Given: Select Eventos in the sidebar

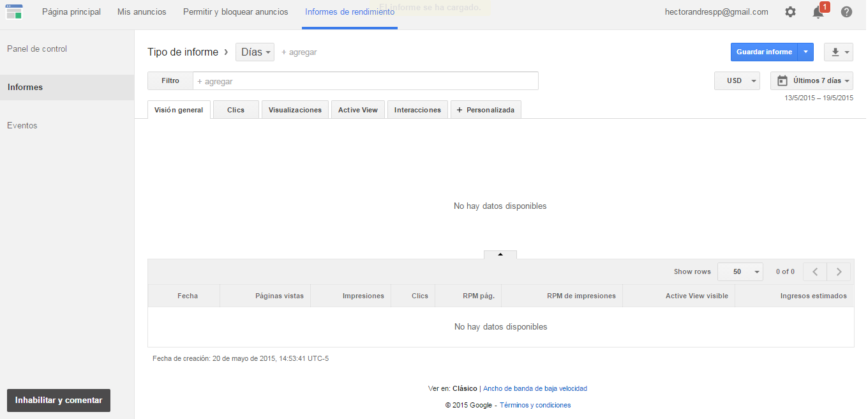Looking at the screenshot, I should click(22, 125).
